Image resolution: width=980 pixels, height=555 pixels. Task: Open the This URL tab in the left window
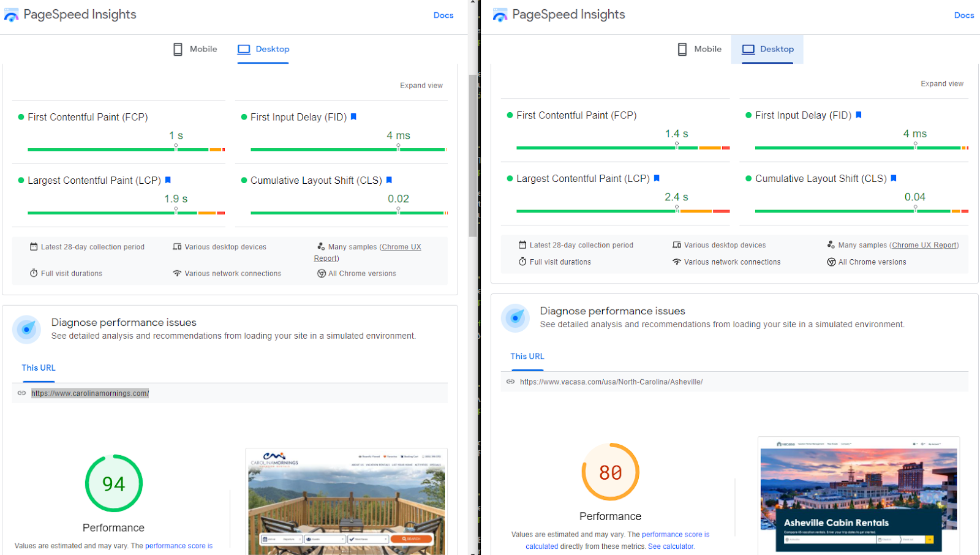(39, 368)
